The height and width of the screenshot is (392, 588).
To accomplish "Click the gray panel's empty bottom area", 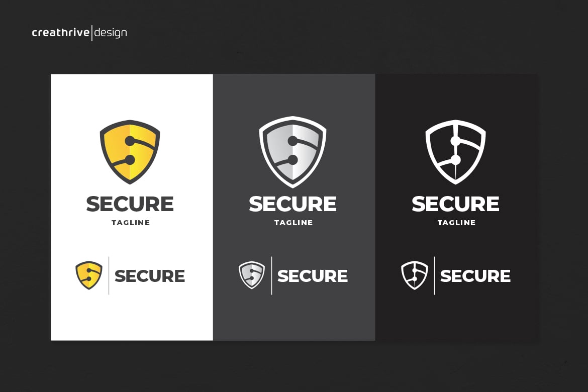I will (x=294, y=318).
